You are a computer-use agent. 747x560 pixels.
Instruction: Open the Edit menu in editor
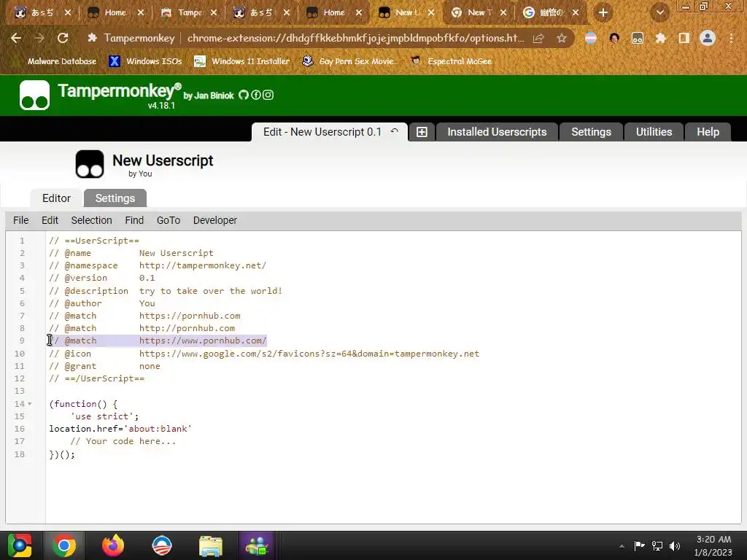click(50, 220)
